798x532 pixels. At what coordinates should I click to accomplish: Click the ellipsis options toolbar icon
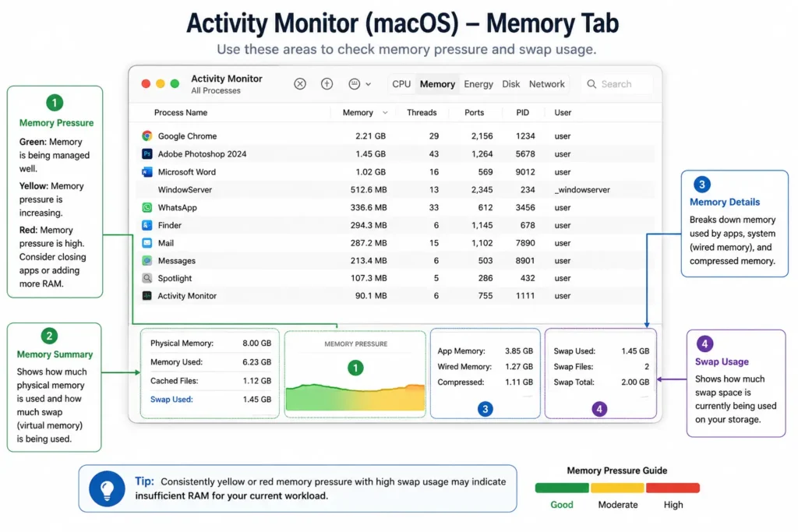(355, 84)
